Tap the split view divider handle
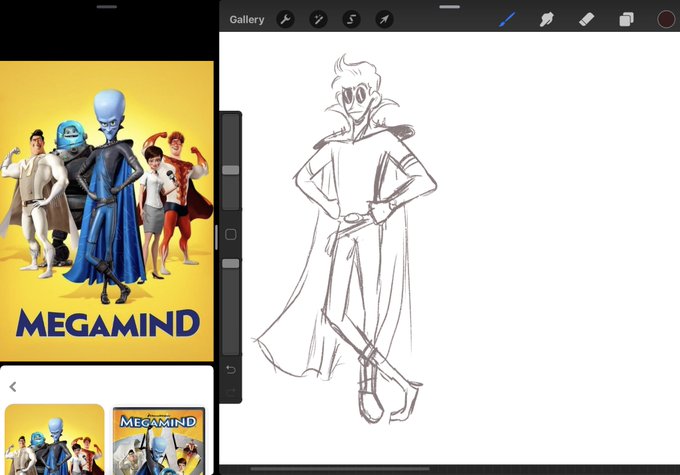Screen dimensions: 680x475 tap(216, 237)
